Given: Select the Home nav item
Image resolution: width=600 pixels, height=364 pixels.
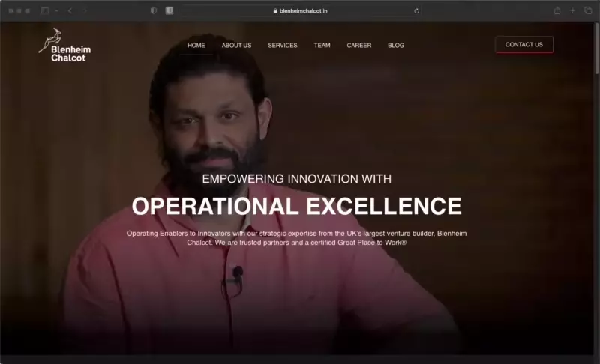Looking at the screenshot, I should point(196,45).
